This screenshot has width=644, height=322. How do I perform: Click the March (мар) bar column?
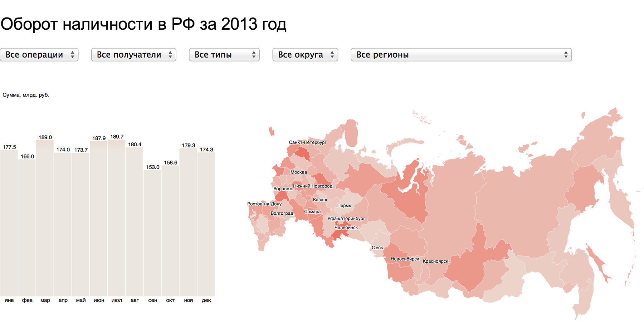(x=45, y=218)
